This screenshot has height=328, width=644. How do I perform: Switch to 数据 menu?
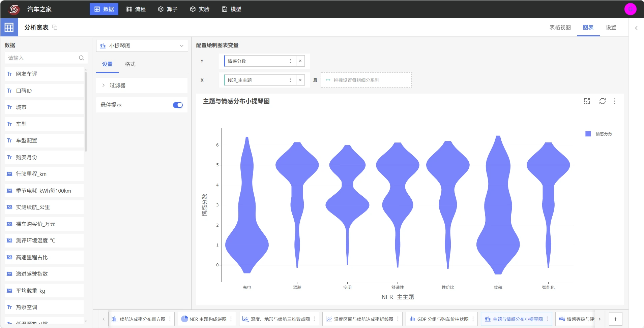[x=104, y=9]
